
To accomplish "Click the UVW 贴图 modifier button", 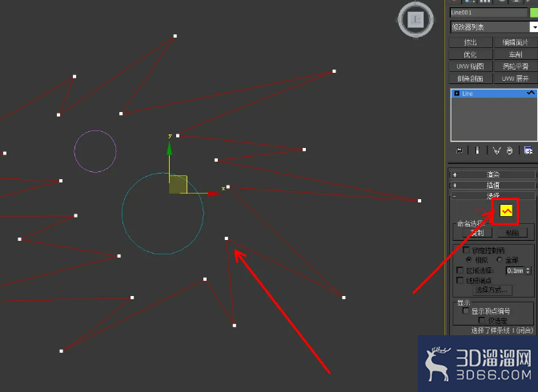I will click(x=470, y=66).
